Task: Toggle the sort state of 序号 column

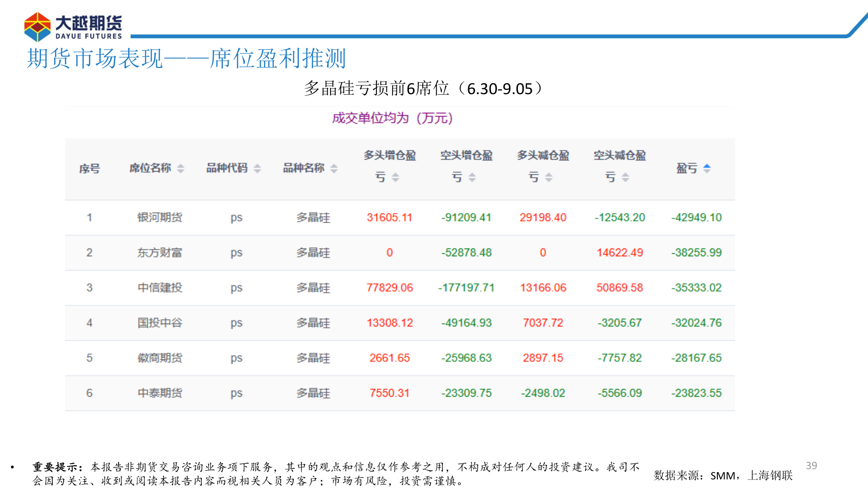Action: (90, 168)
